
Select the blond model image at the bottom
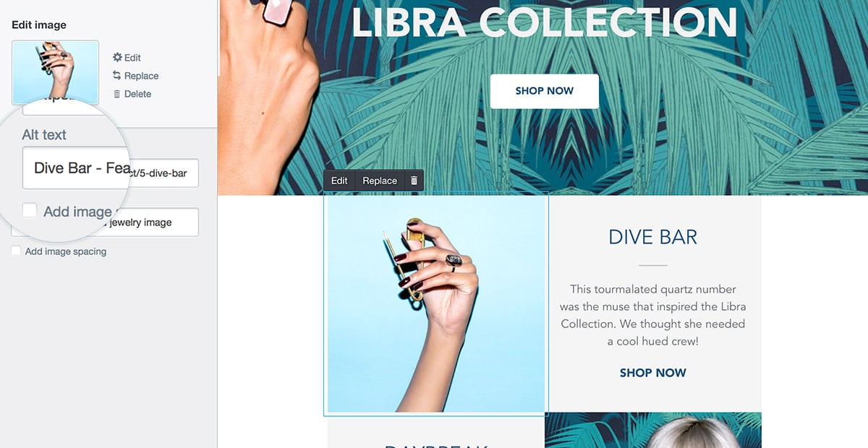[653, 430]
